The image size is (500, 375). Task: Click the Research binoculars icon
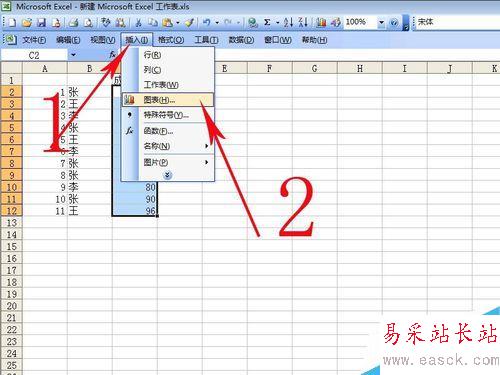tap(120, 22)
